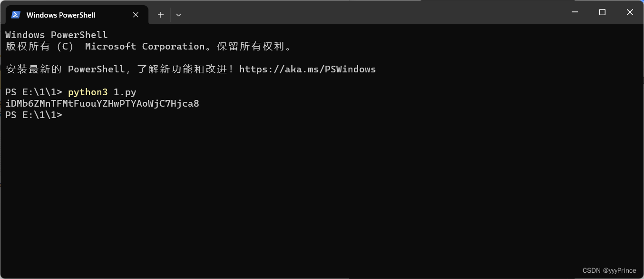Image resolution: width=644 pixels, height=279 pixels.
Task: Close the terminal window
Action: 630,12
